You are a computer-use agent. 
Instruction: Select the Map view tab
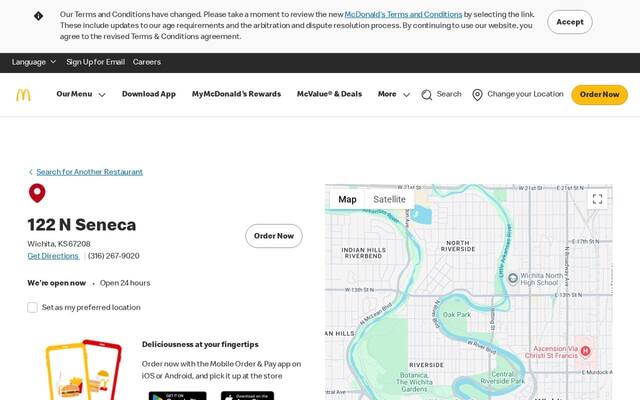[x=347, y=199]
